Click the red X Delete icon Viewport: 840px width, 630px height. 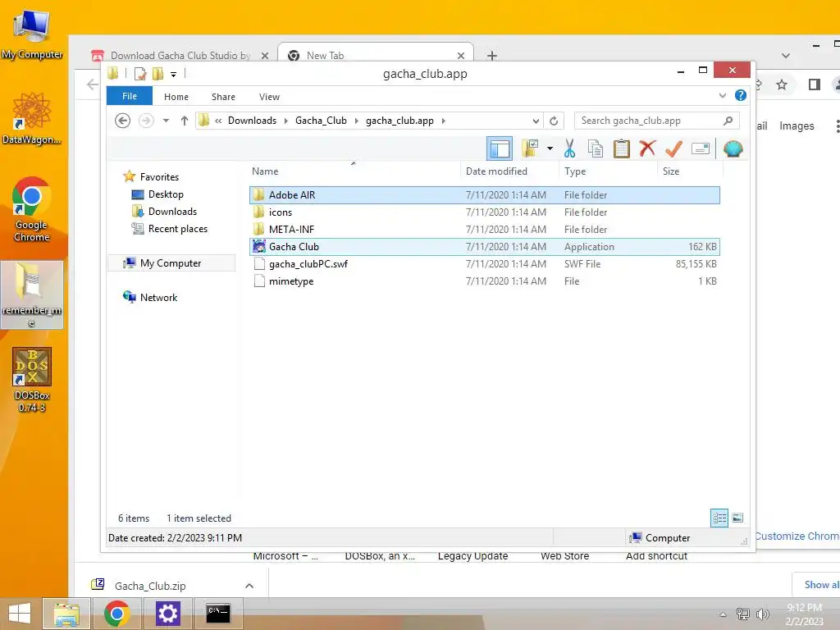pyautogui.click(x=647, y=148)
